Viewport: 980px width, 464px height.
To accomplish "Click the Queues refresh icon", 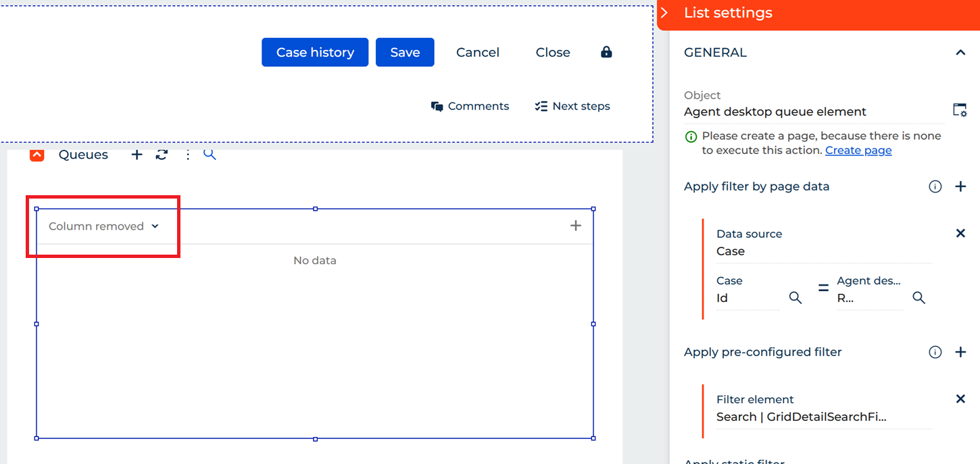I will pyautogui.click(x=162, y=155).
